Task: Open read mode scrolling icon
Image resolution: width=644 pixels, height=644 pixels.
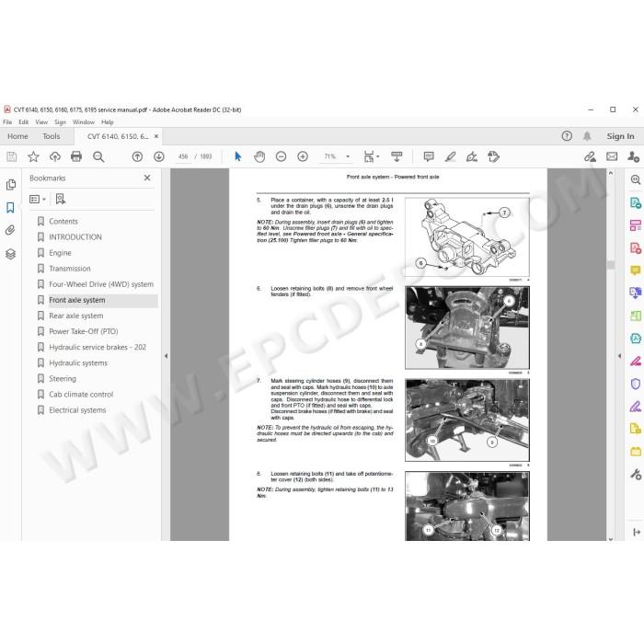Action: click(397, 156)
